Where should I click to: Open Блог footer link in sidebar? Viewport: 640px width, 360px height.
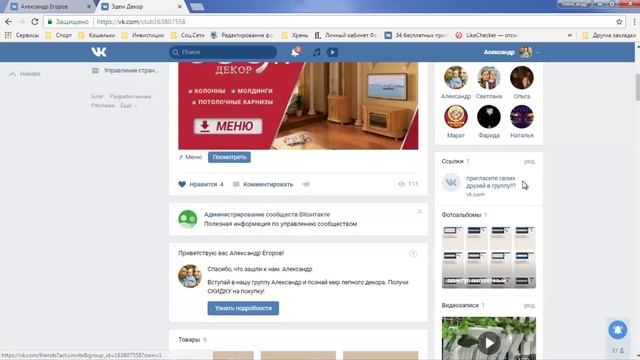pos(97,96)
